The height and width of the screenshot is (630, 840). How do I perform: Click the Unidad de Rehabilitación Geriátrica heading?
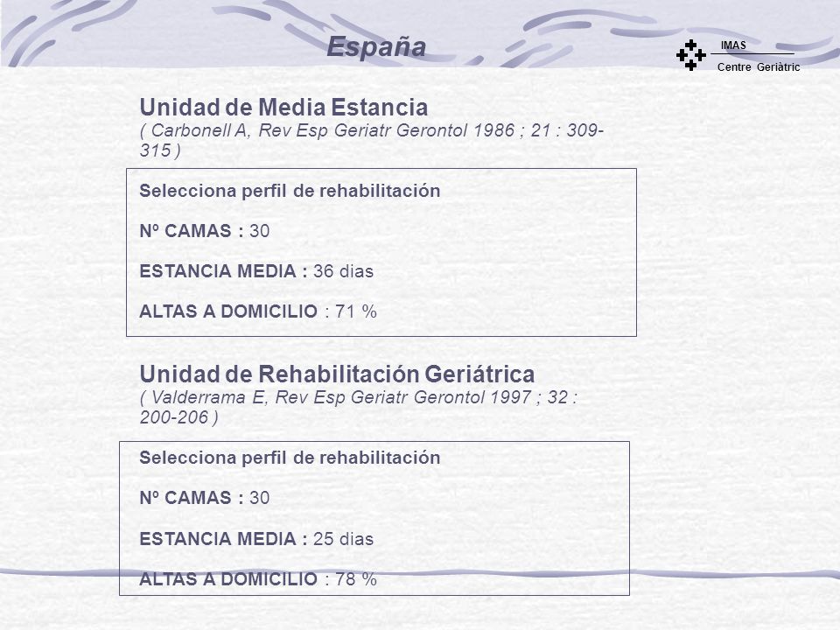(337, 374)
